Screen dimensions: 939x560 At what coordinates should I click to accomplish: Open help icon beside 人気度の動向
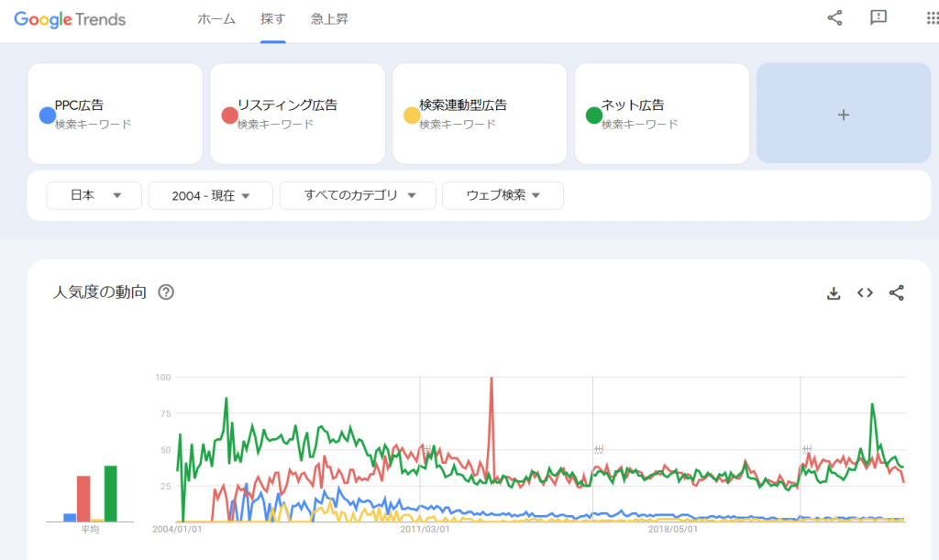[x=166, y=293]
